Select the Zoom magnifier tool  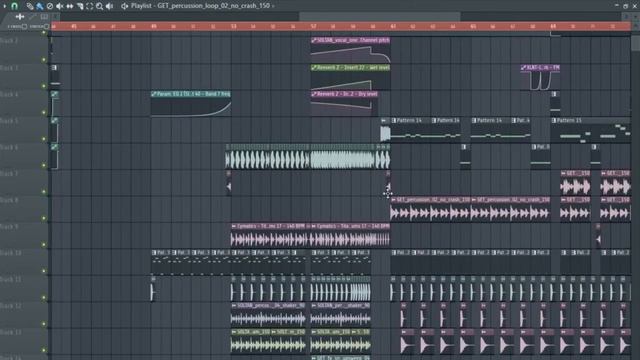point(100,6)
